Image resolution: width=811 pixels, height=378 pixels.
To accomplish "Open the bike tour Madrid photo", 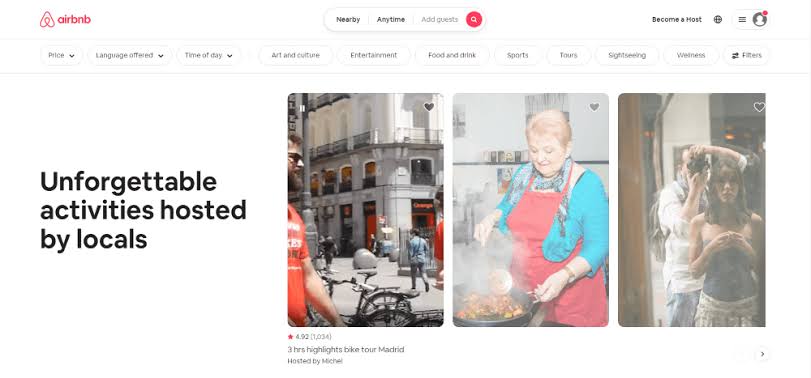I will pos(365,209).
